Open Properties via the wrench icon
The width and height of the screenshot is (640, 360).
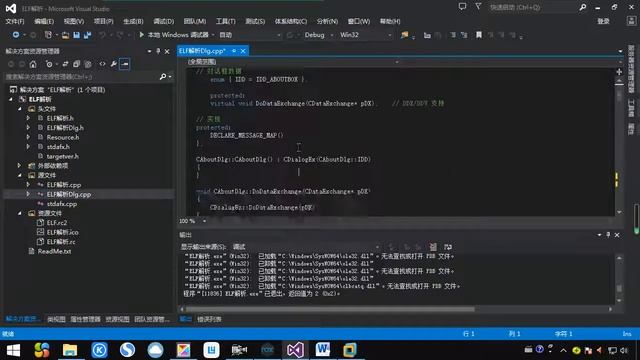[x=113, y=64]
